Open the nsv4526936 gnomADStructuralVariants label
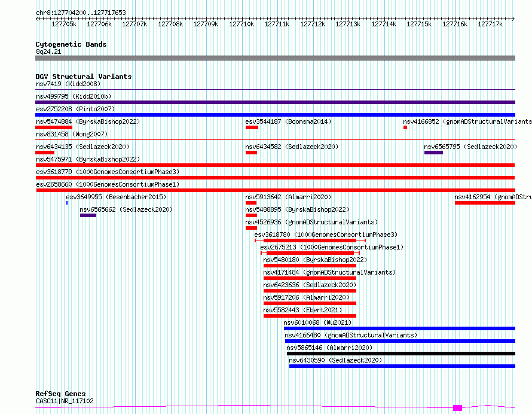 (x=311, y=222)
